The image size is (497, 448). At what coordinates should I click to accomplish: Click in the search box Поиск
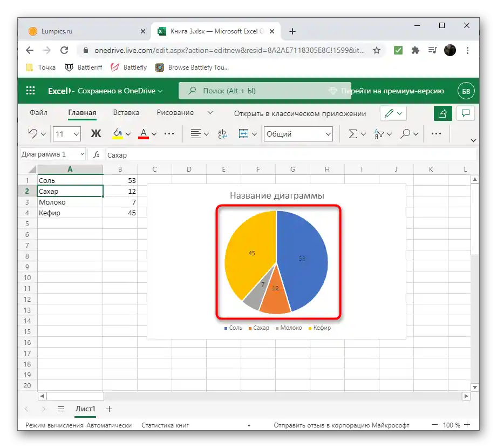[264, 91]
